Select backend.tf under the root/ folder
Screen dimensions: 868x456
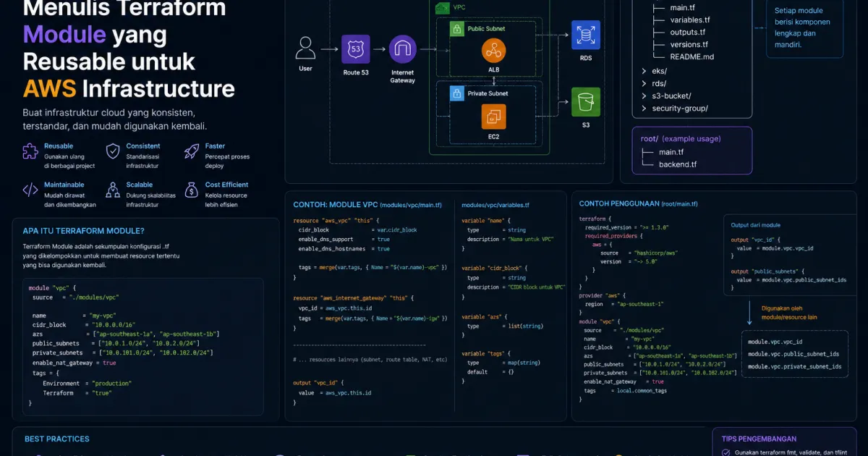tap(678, 164)
